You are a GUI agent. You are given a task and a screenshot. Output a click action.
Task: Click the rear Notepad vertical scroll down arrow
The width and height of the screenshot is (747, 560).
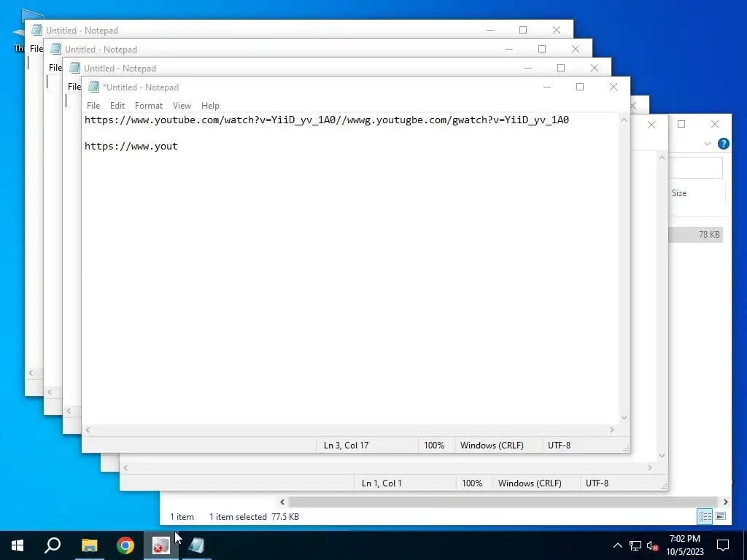(662, 456)
